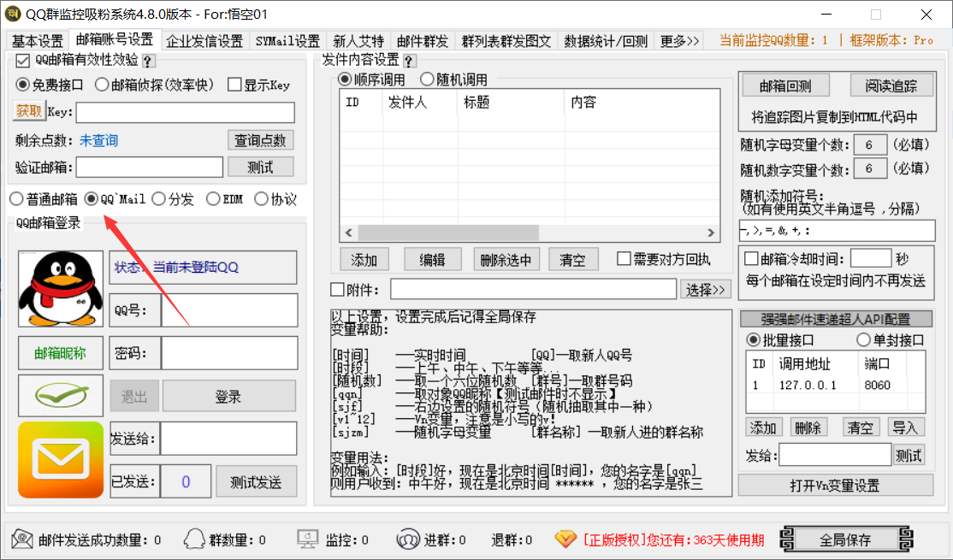Screen dimensions: 953x560
Task: Select API row 127.0.0.1
Action: click(835, 385)
